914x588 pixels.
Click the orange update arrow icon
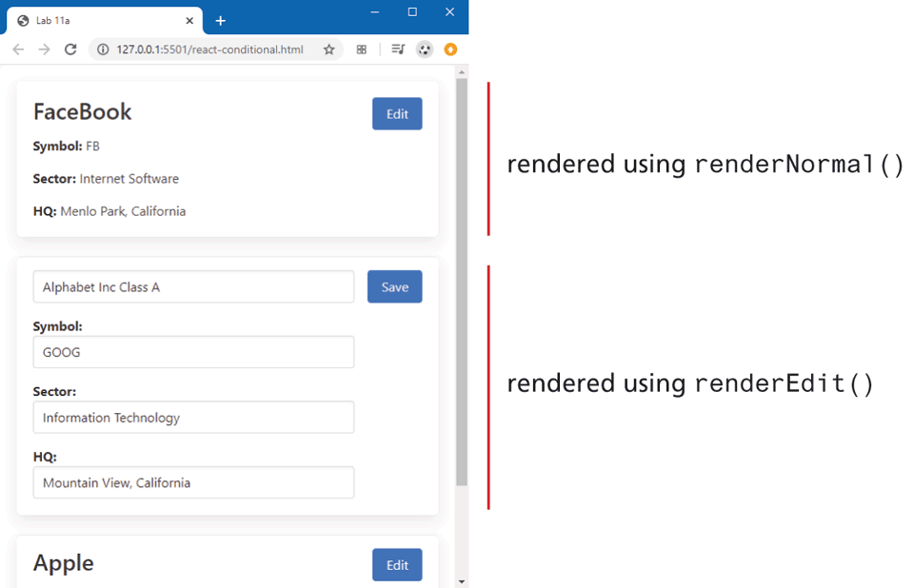tap(450, 49)
